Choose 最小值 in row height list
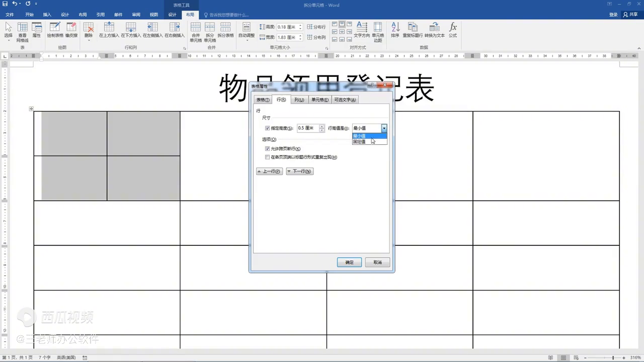 click(370, 136)
